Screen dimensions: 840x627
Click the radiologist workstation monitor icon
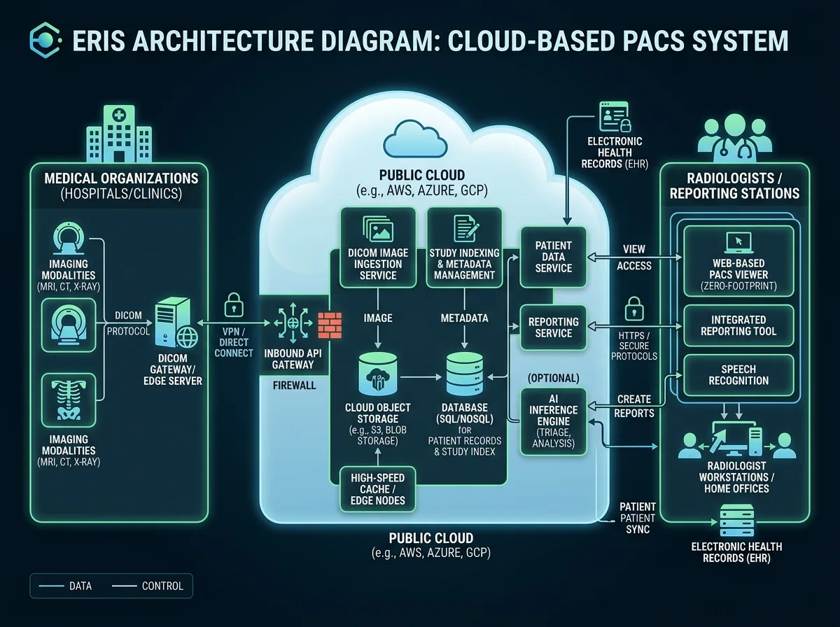coord(735,439)
